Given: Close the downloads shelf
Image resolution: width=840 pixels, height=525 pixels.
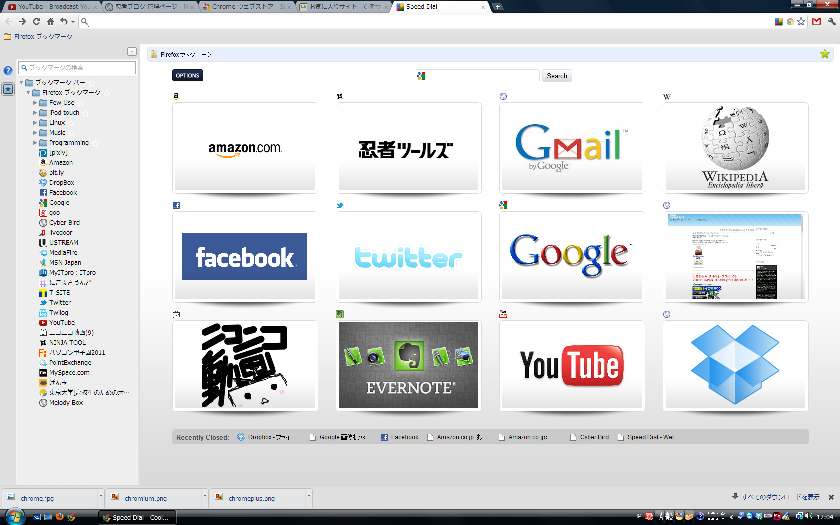Looking at the screenshot, I should (x=831, y=497).
